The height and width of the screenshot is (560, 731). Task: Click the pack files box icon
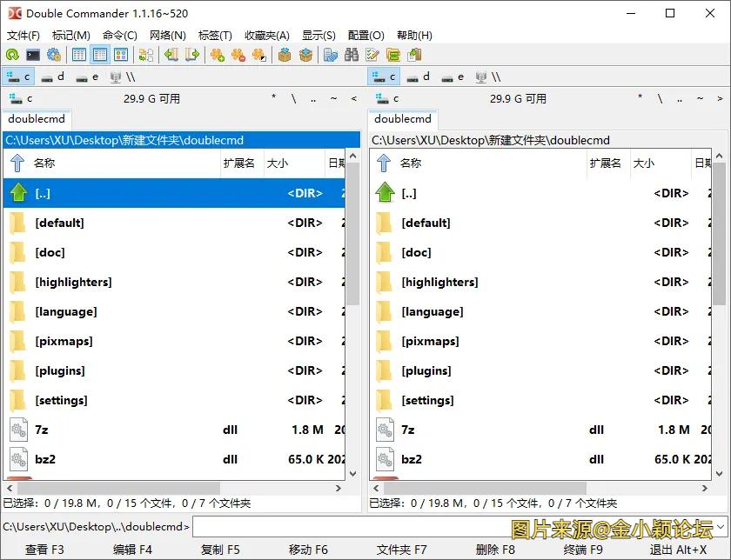(x=284, y=55)
